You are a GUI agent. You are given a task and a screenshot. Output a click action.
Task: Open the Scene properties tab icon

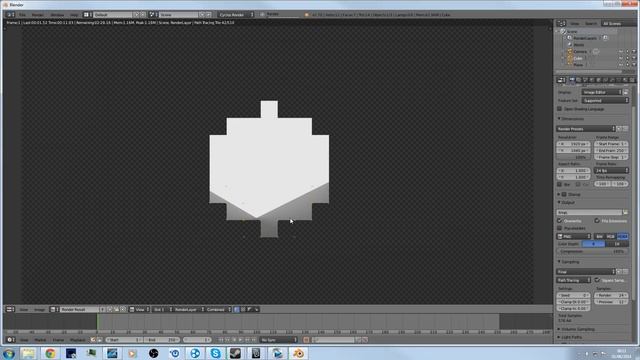click(x=585, y=80)
